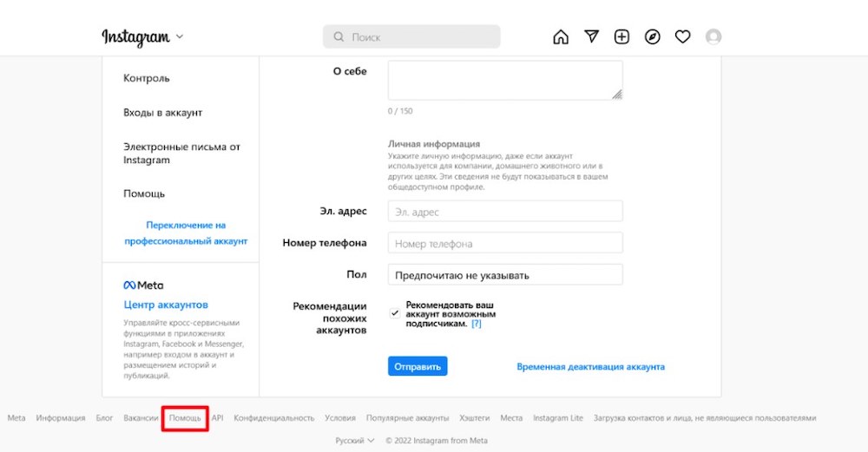The image size is (868, 452).
Task: Open the Центр аккаунтов link
Action: point(166,305)
